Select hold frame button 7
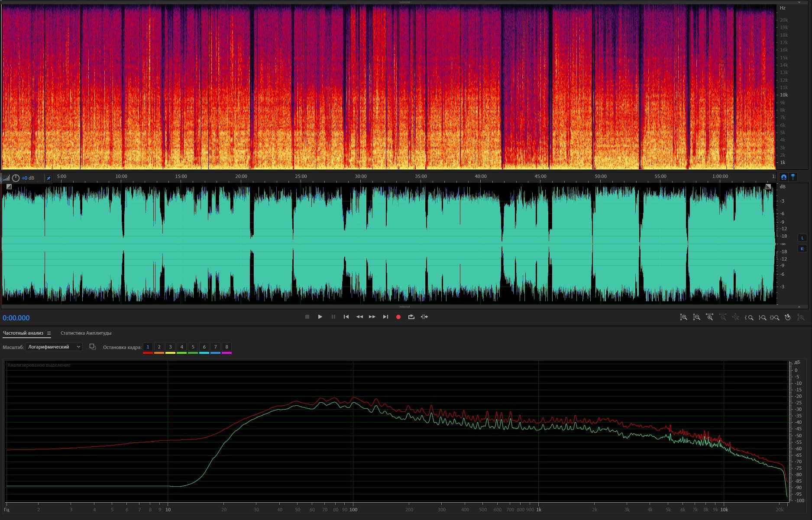 pos(215,347)
